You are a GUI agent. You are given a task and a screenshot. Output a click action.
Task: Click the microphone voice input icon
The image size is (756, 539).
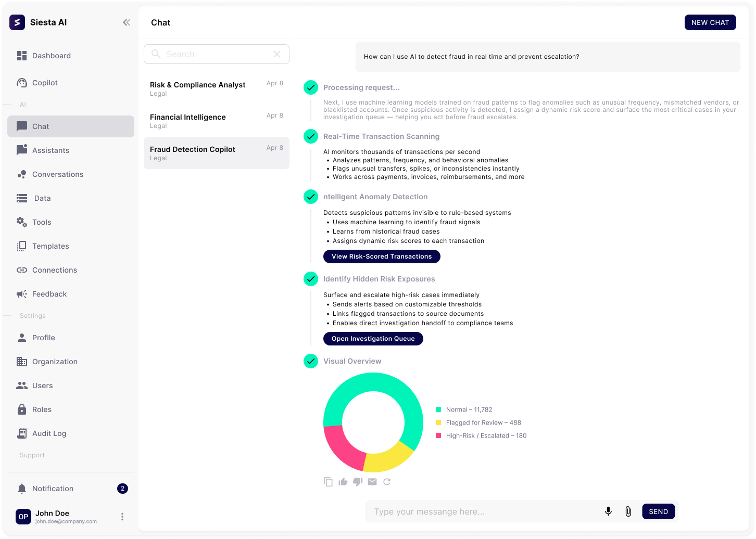coord(608,511)
